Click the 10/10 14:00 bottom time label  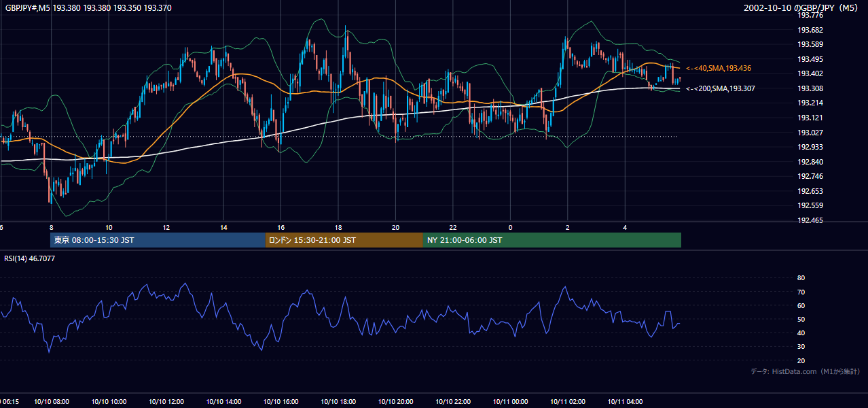[x=223, y=402]
